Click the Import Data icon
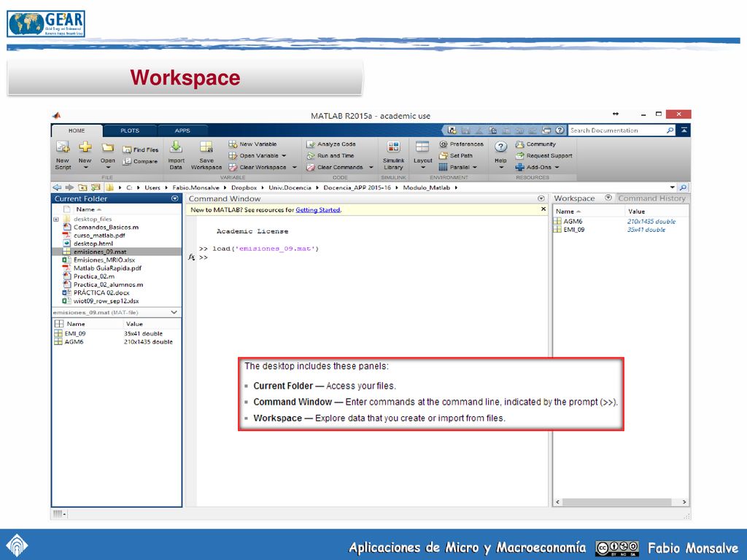Image resolution: width=747 pixels, height=560 pixels. [x=176, y=147]
